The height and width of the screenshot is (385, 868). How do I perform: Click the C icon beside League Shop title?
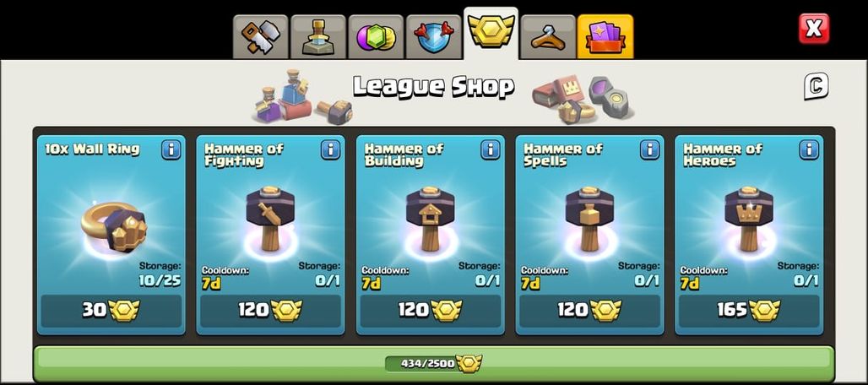816,86
